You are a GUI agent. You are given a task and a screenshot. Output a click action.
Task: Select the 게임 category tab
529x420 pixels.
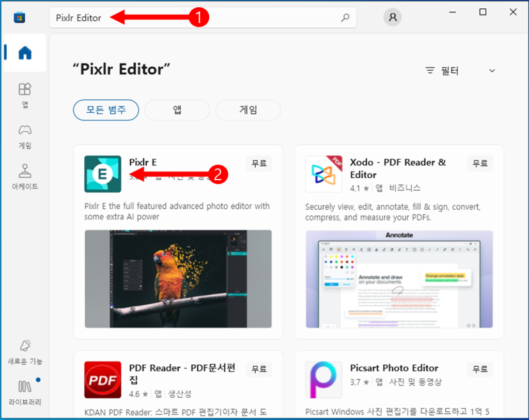coord(248,110)
